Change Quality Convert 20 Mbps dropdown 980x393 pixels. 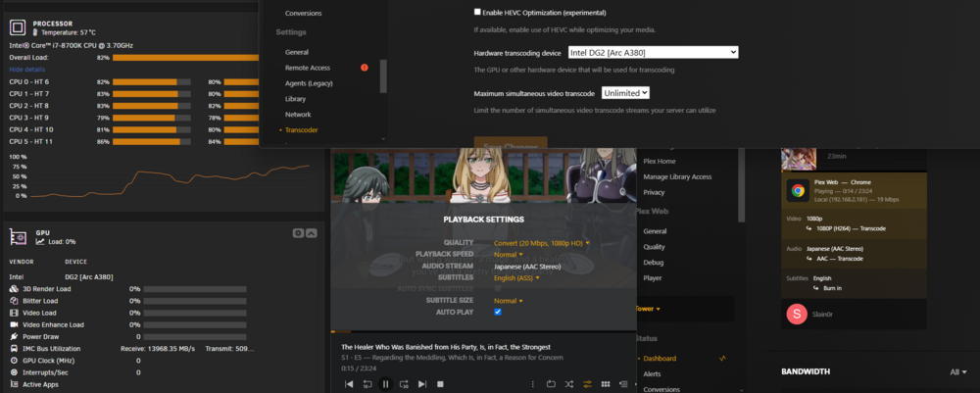pos(542,242)
